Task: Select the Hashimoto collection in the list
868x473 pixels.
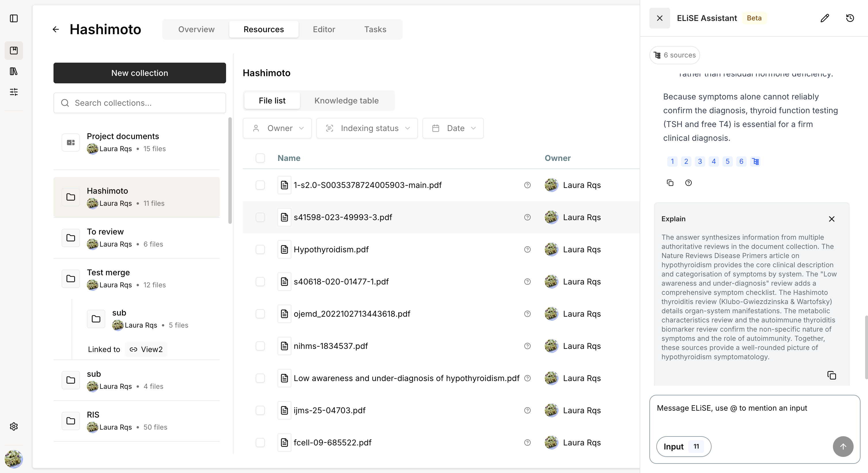Action: [136, 197]
